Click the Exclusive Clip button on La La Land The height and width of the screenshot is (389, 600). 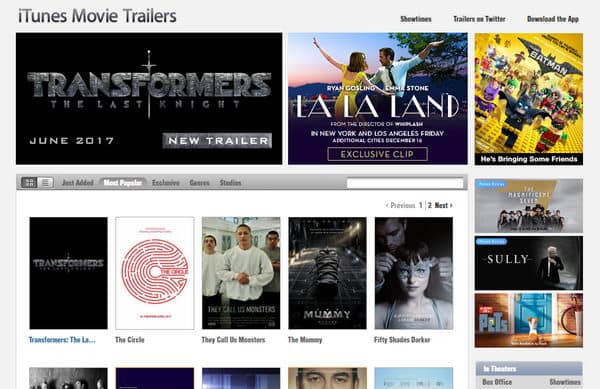pyautogui.click(x=378, y=154)
